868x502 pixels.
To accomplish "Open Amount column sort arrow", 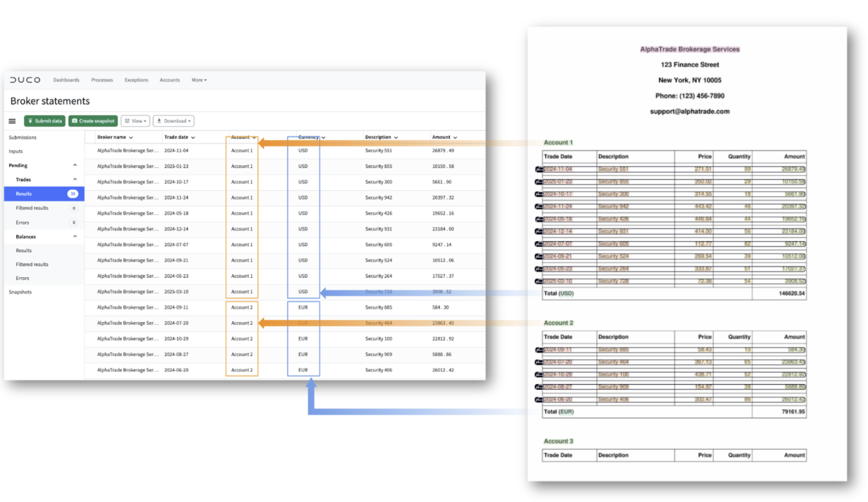I will pos(455,137).
